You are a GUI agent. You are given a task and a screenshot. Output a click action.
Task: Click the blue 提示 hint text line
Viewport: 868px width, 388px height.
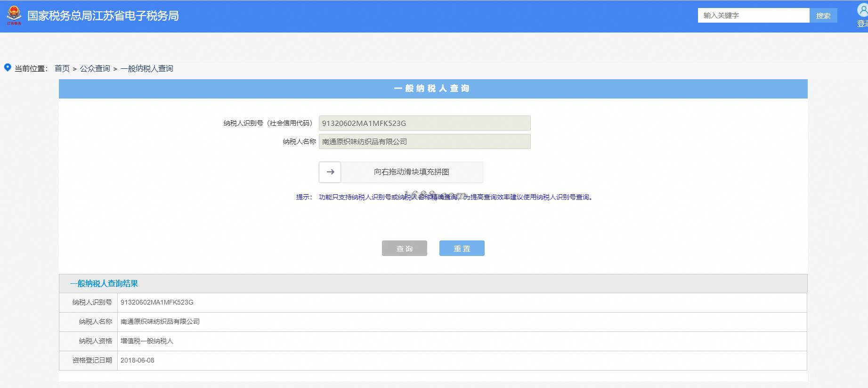445,197
